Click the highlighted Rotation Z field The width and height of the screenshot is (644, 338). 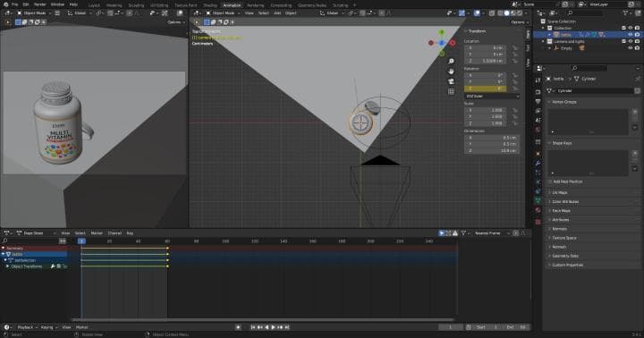(486, 89)
